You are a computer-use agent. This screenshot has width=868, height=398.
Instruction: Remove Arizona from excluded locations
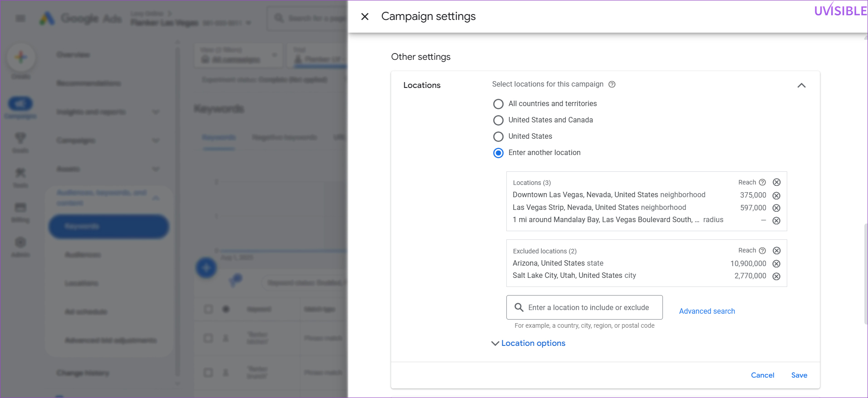776,264
